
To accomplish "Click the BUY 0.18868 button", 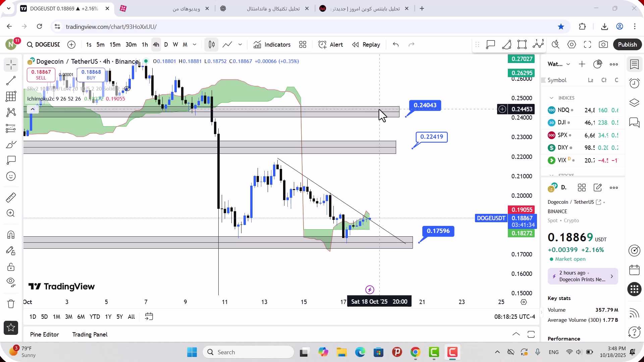I will click(x=91, y=75).
